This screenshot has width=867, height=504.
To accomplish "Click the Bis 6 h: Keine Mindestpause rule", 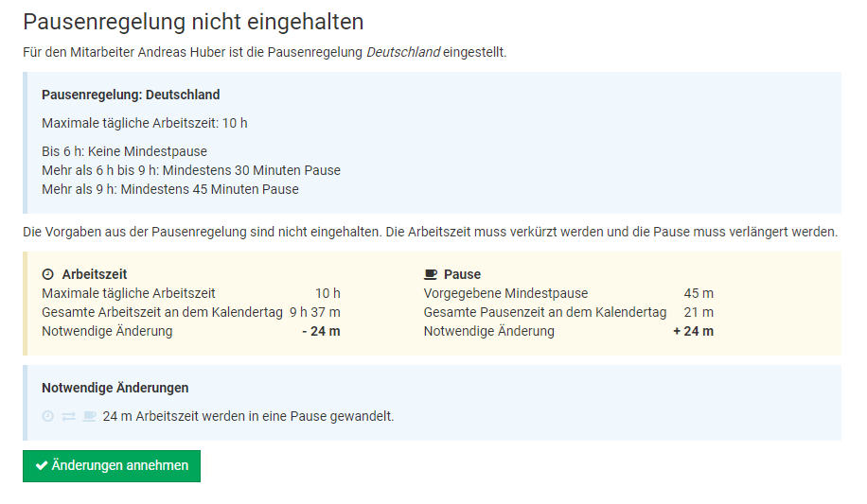I will [124, 151].
